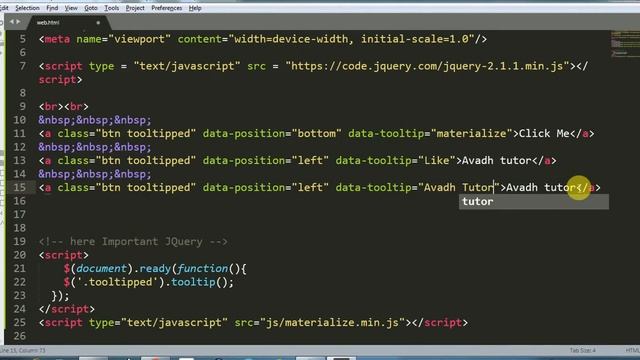The height and width of the screenshot is (360, 640).
Task: Open the Tools menu
Action: coord(111,8)
